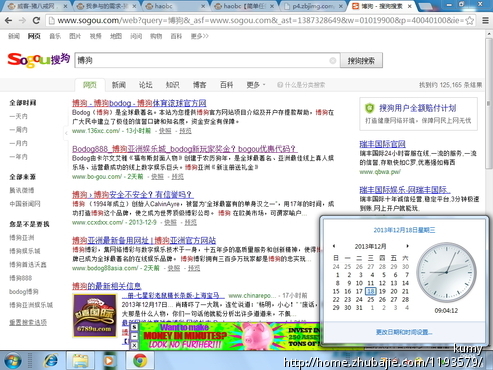Click the Sogou logo
The height and width of the screenshot is (370, 493).
38,60
